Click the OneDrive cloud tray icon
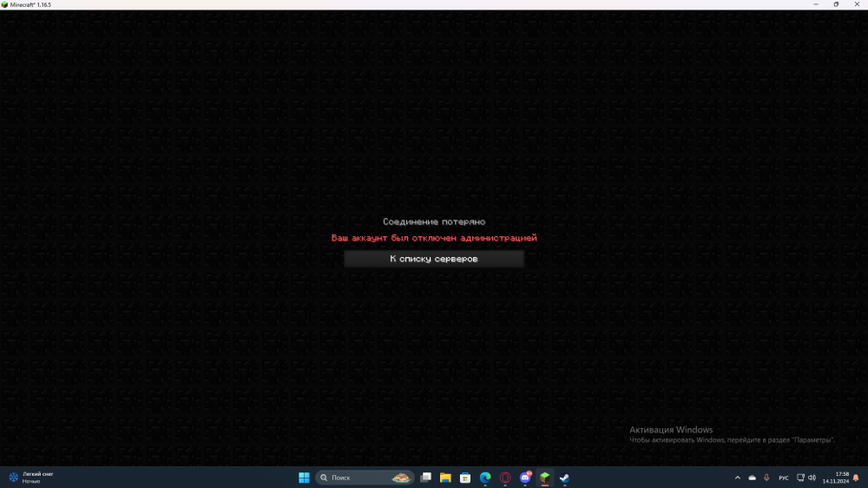The height and width of the screenshot is (488, 868). [x=752, y=478]
